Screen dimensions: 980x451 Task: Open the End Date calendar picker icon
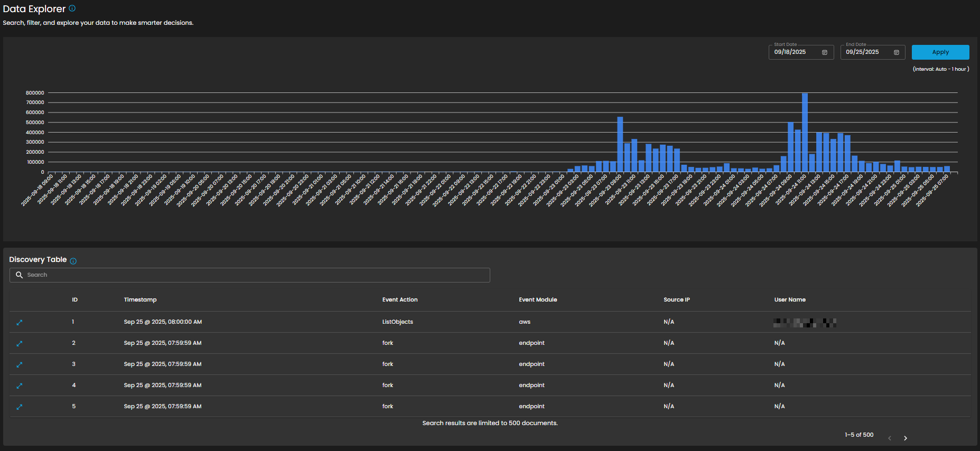[x=896, y=52]
